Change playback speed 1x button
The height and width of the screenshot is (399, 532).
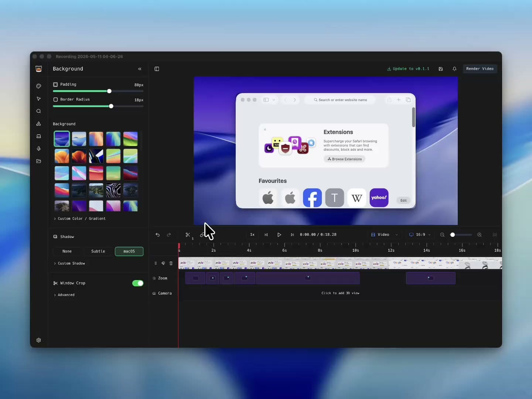tap(252, 235)
